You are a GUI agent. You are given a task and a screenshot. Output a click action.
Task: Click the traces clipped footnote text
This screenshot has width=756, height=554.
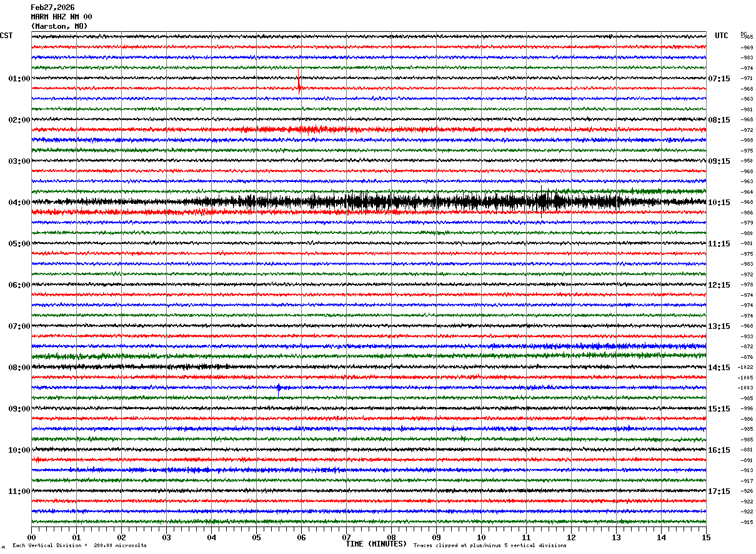[x=490, y=545]
